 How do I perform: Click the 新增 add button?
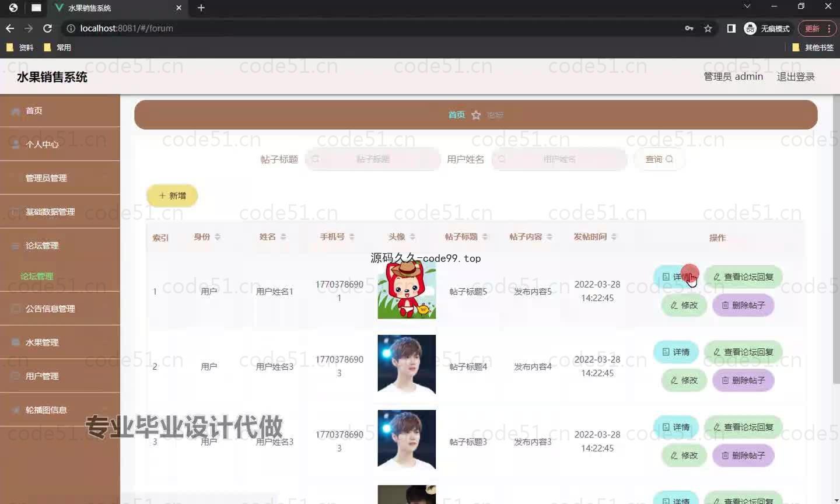coord(172,196)
